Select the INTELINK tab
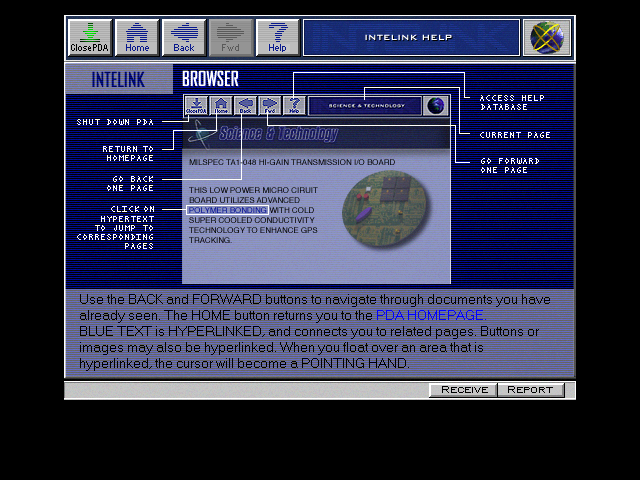Viewport: 640px width, 480px height. coord(118,79)
